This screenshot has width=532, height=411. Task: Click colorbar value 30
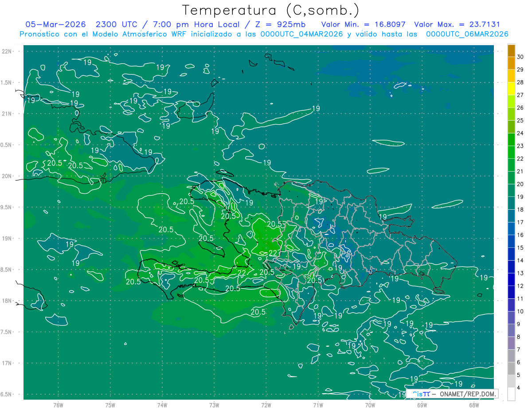[x=520, y=57]
